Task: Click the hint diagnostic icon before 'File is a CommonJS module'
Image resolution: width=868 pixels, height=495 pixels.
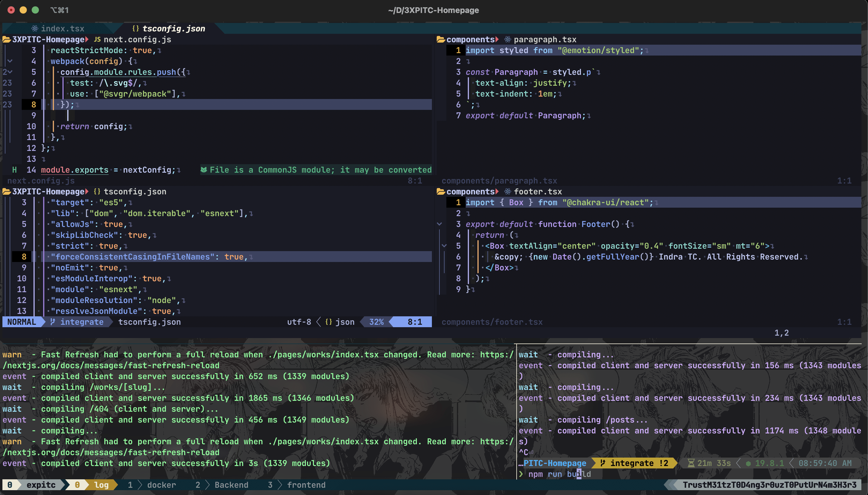Action: [x=204, y=170]
